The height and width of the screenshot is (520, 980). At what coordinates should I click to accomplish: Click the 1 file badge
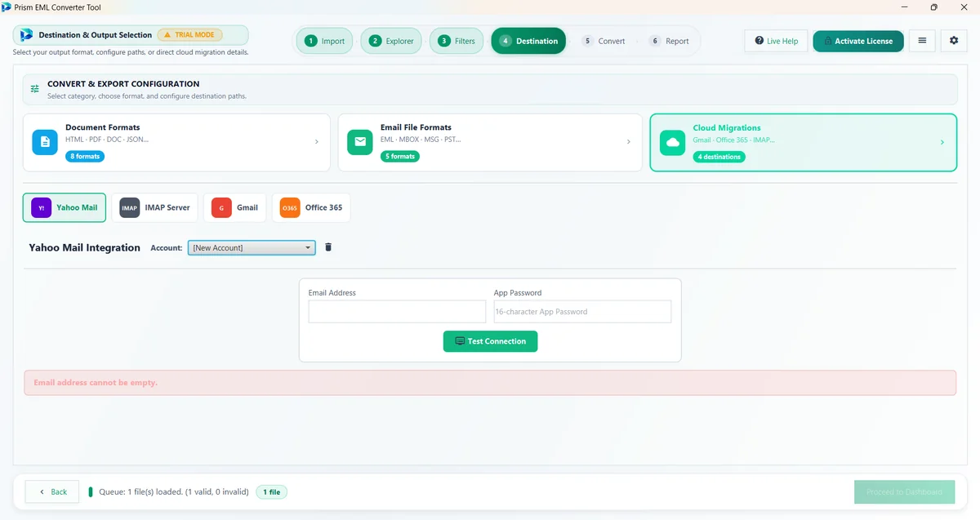pyautogui.click(x=271, y=492)
